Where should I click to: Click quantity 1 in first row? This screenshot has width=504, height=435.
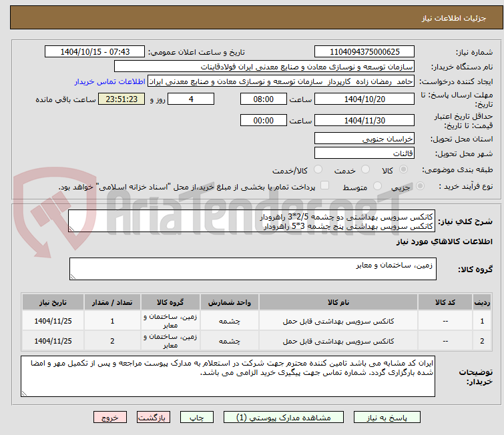(x=112, y=321)
